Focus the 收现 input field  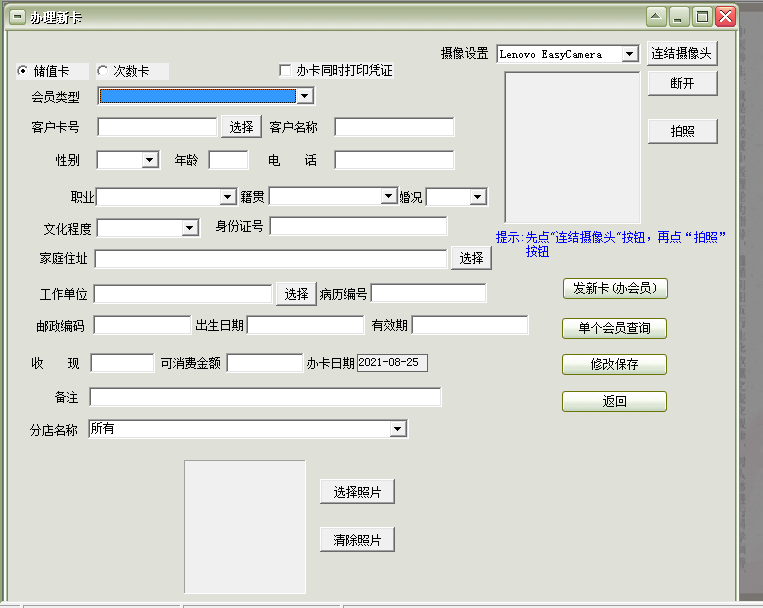(122, 363)
